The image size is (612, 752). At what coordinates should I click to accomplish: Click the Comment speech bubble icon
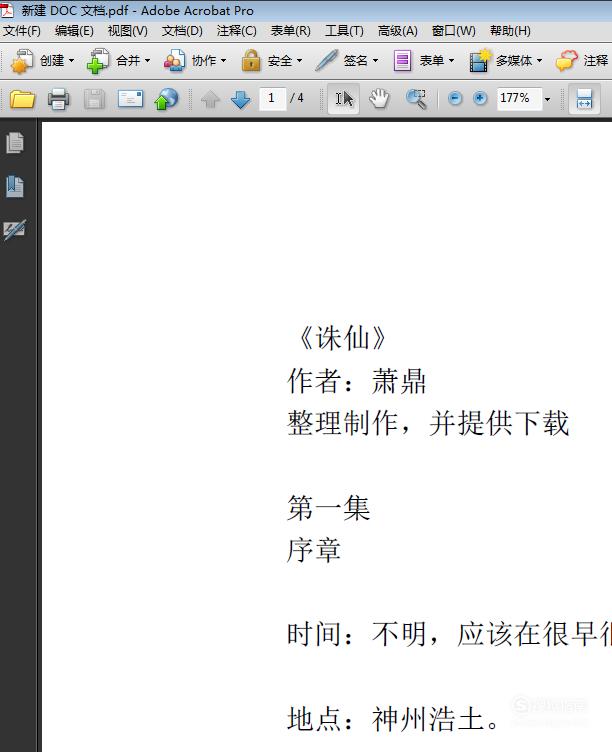click(566, 61)
